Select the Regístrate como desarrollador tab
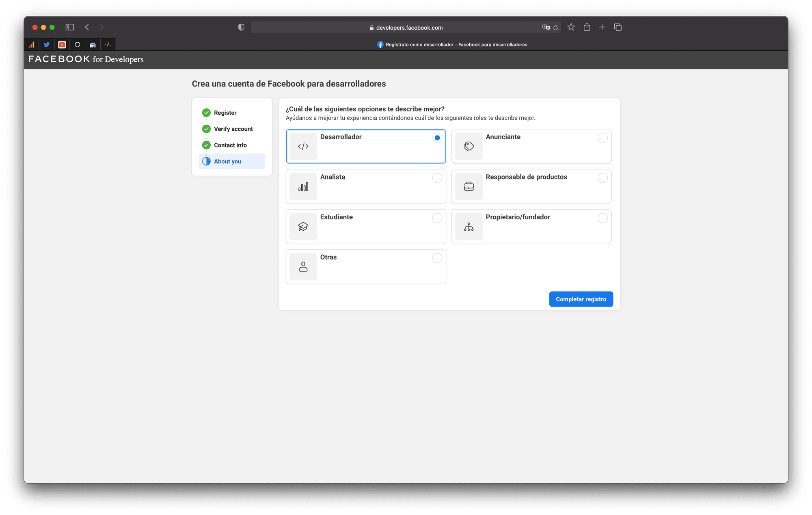The width and height of the screenshot is (812, 515). (452, 45)
